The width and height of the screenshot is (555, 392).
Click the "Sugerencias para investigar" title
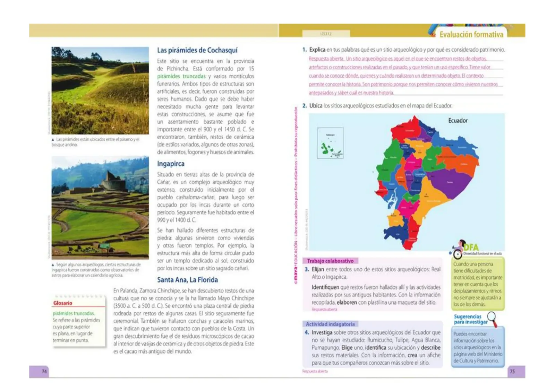pos(471,319)
